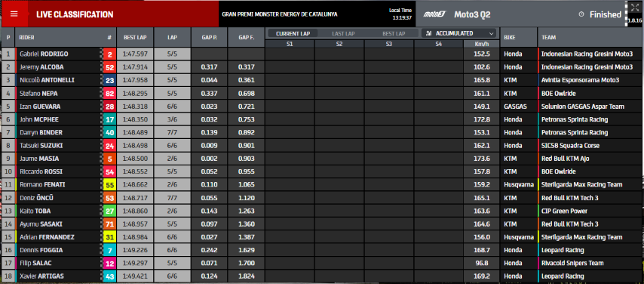Click the S1 sector header

[290, 44]
